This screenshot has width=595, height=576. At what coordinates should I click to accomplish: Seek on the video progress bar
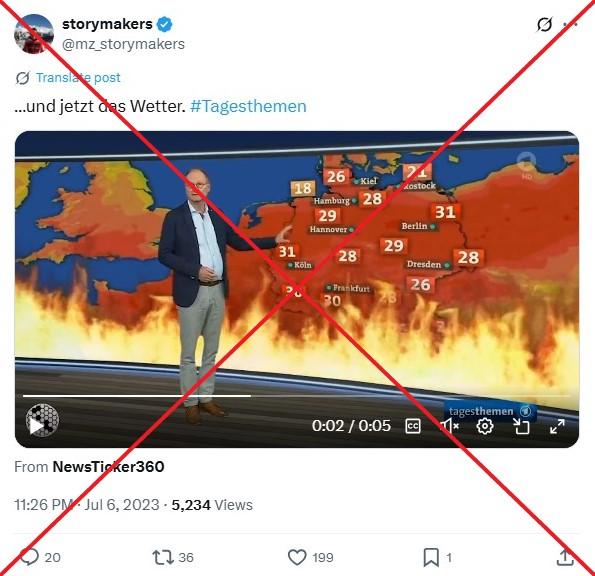(x=297, y=396)
